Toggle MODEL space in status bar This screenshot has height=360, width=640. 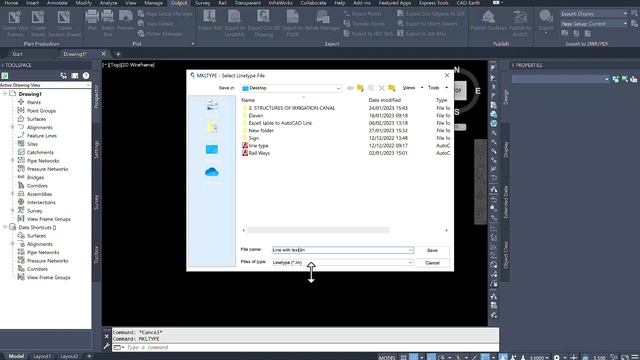point(387,357)
